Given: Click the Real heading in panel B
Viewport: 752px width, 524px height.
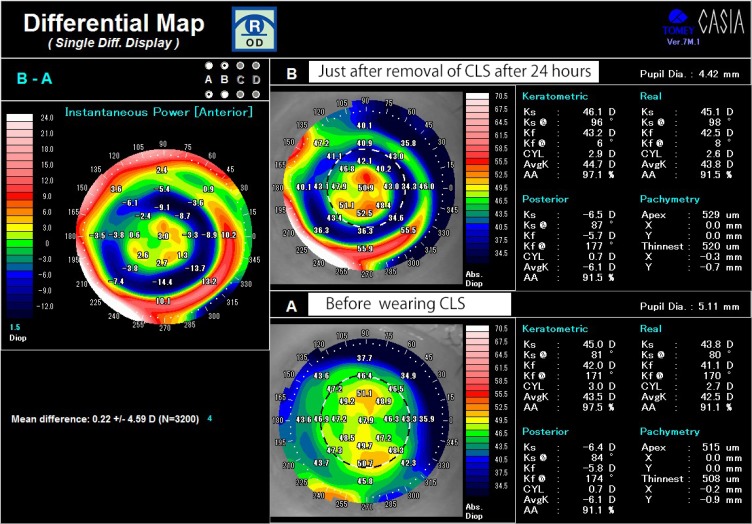Looking at the screenshot, I should coord(651,96).
